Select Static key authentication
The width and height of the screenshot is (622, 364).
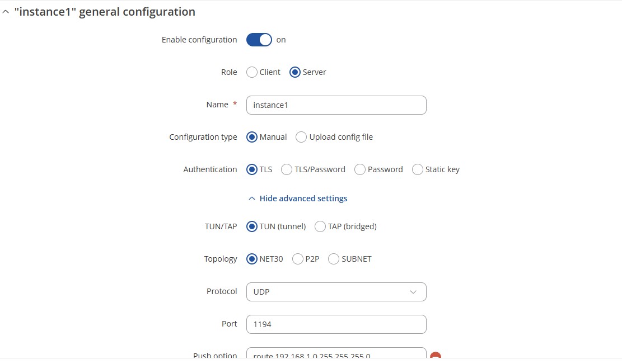tap(417, 169)
